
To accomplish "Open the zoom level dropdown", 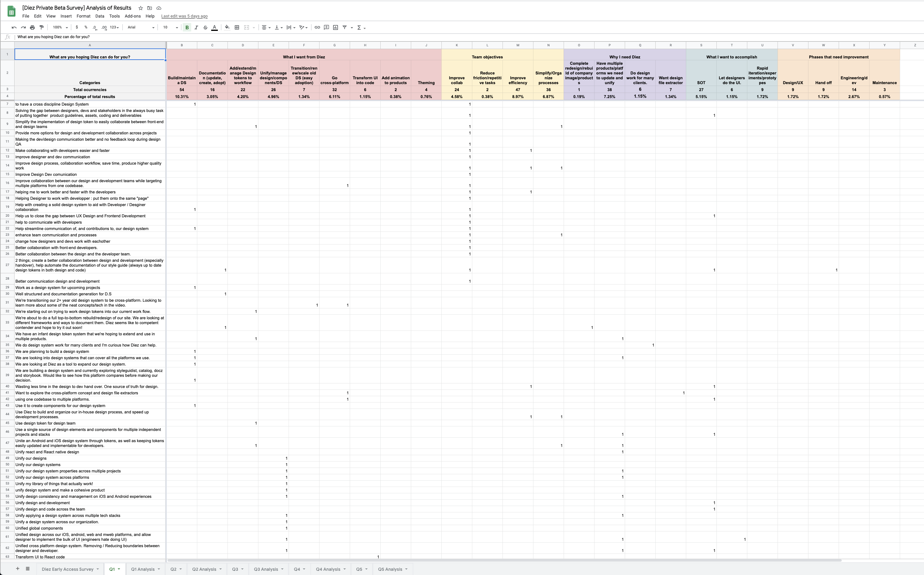I will tap(61, 27).
